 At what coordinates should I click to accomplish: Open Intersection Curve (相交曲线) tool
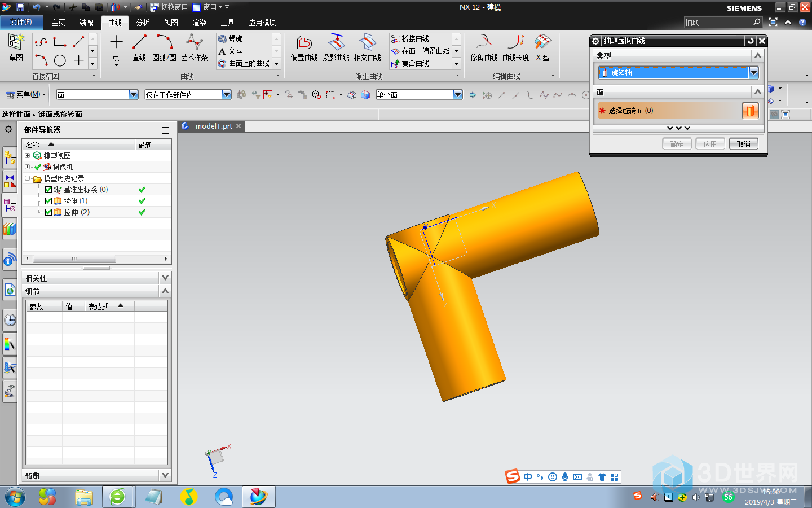click(x=368, y=47)
